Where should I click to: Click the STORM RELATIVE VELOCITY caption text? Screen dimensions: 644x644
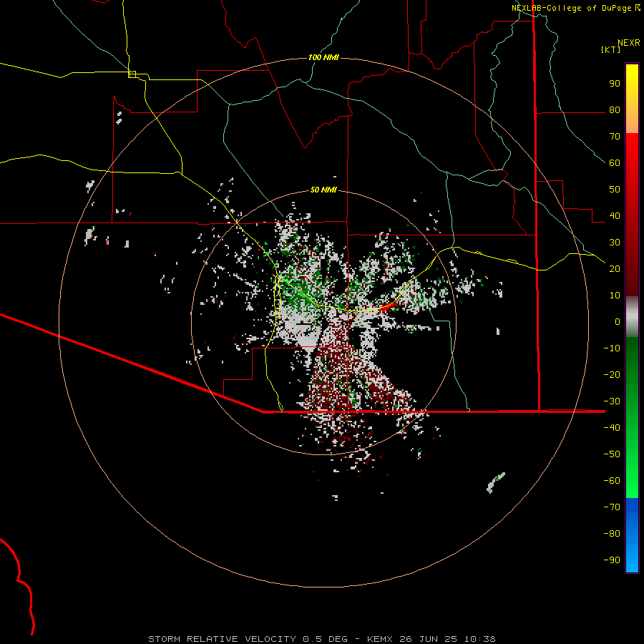click(222, 639)
